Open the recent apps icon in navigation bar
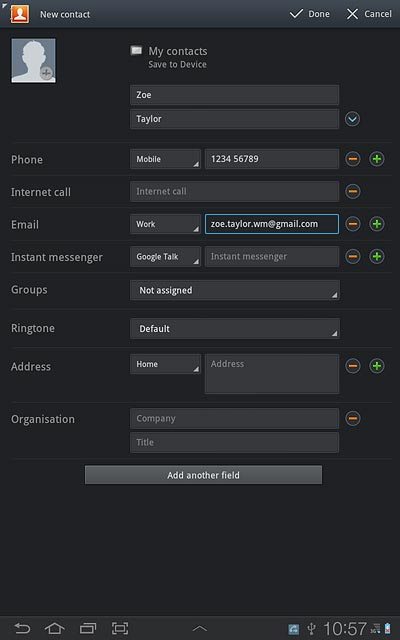This screenshot has height=640, width=400. click(x=88, y=628)
